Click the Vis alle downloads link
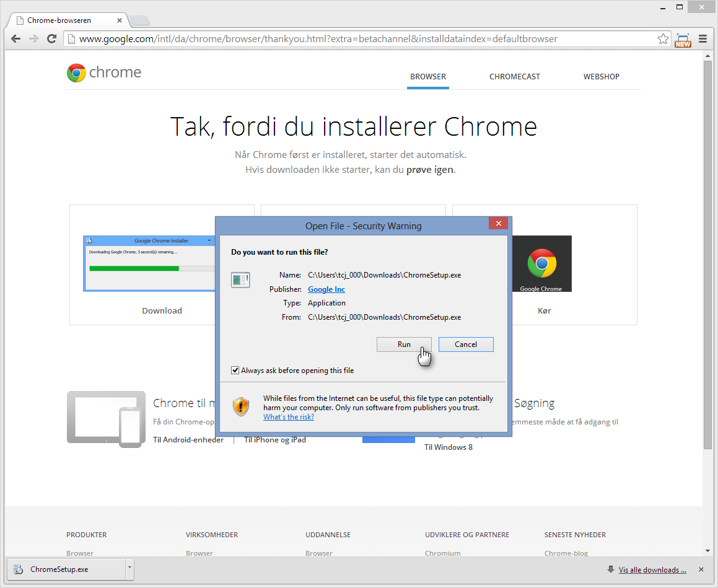The width and height of the screenshot is (718, 588). coord(652,570)
